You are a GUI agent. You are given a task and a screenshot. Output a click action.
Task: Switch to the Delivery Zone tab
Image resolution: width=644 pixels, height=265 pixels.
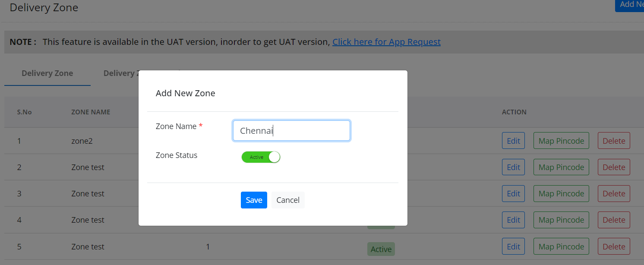pyautogui.click(x=47, y=73)
